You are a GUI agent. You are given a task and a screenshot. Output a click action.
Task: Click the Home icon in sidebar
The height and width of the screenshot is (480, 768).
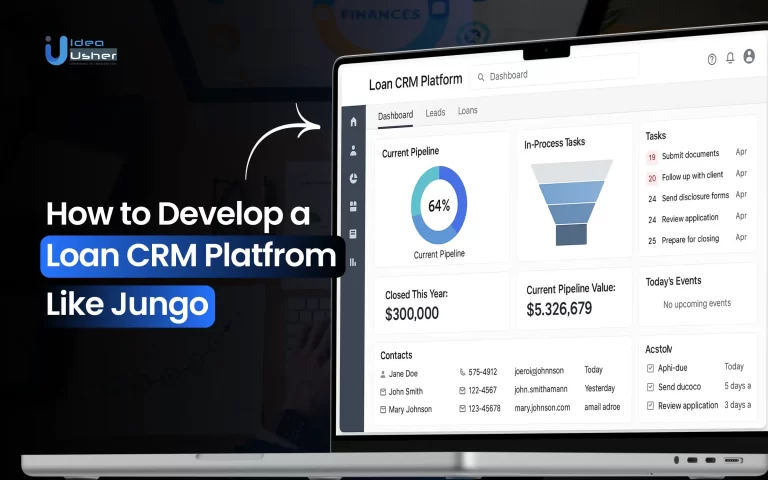point(353,122)
